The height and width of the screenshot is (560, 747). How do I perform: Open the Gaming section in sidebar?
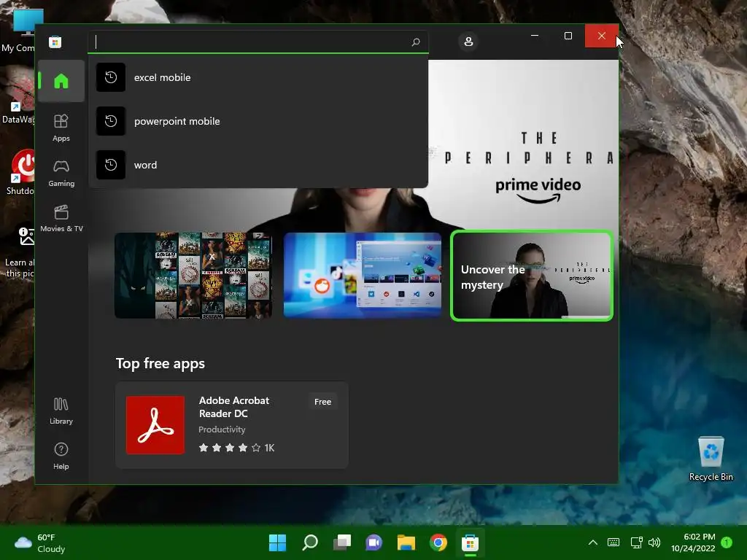(61, 173)
